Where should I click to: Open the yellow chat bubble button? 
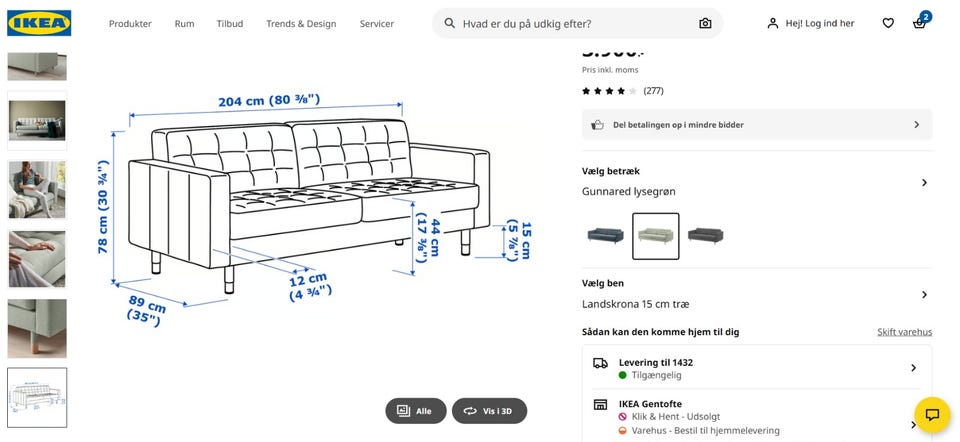click(932, 415)
